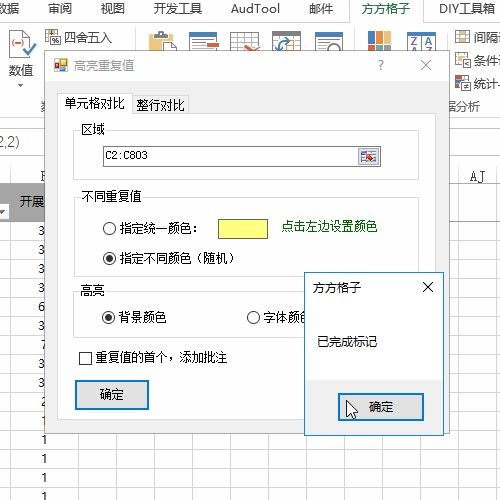Click the 已完成标记 message text
Image resolution: width=500 pixels, height=500 pixels.
[347, 341]
